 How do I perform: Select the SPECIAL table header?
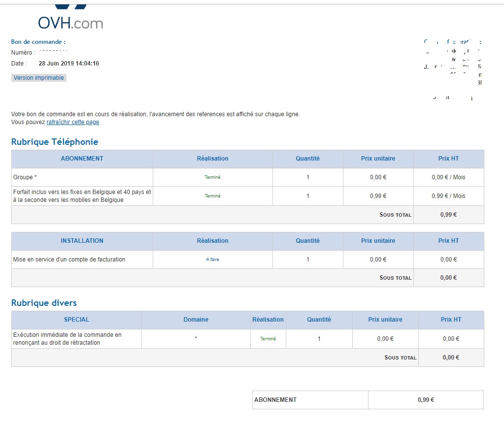(x=76, y=320)
